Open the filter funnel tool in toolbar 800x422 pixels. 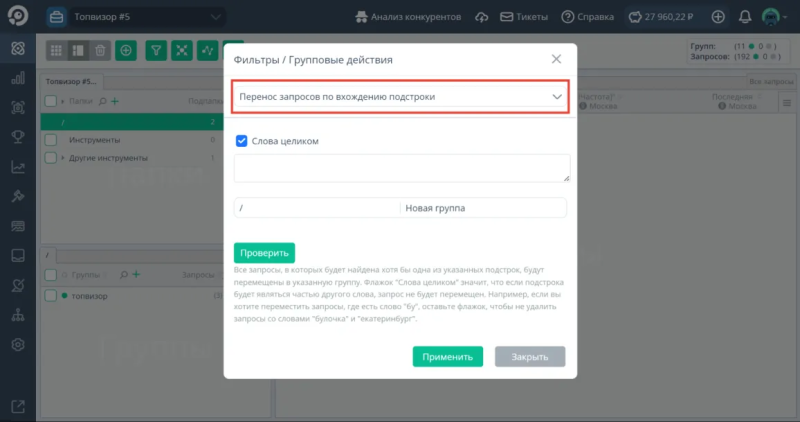(x=157, y=50)
